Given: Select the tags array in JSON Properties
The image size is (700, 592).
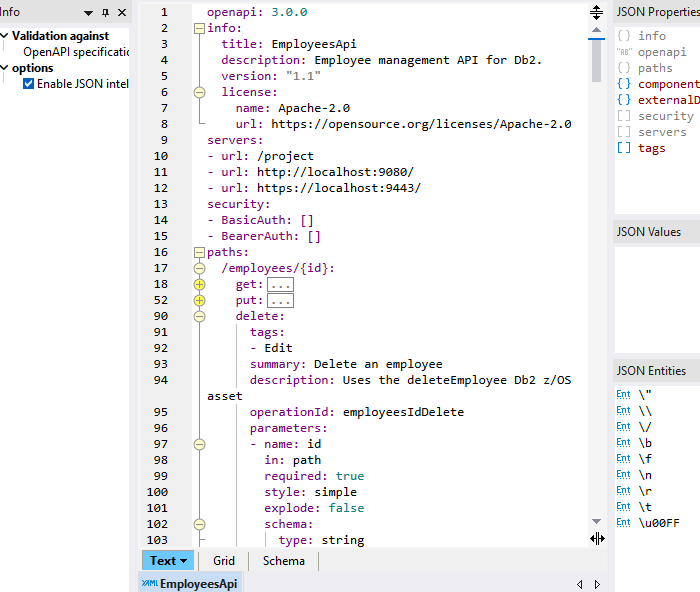Looking at the screenshot, I should 651,148.
